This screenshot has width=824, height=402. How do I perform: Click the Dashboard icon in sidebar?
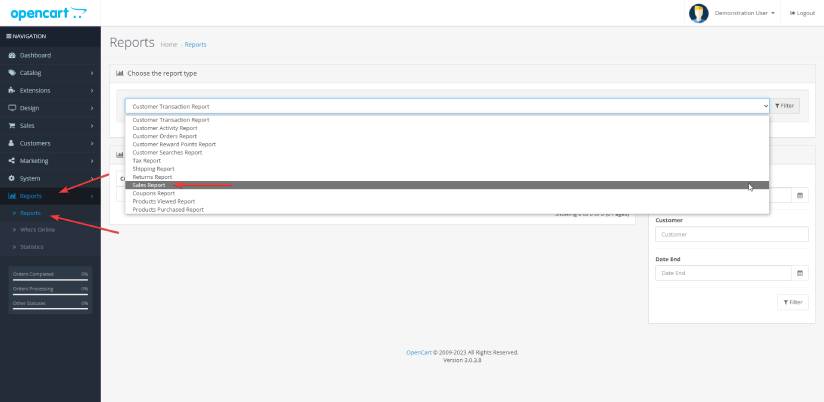click(11, 55)
